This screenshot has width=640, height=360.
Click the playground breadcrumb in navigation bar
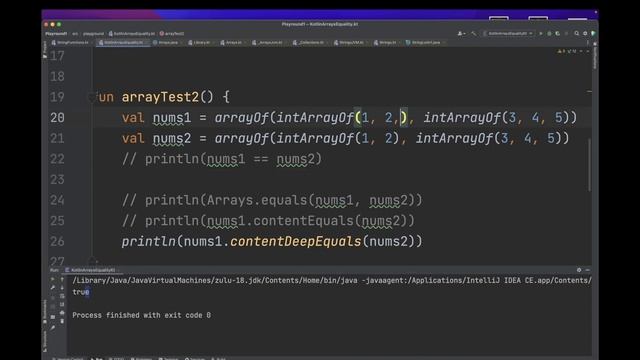tap(93, 33)
